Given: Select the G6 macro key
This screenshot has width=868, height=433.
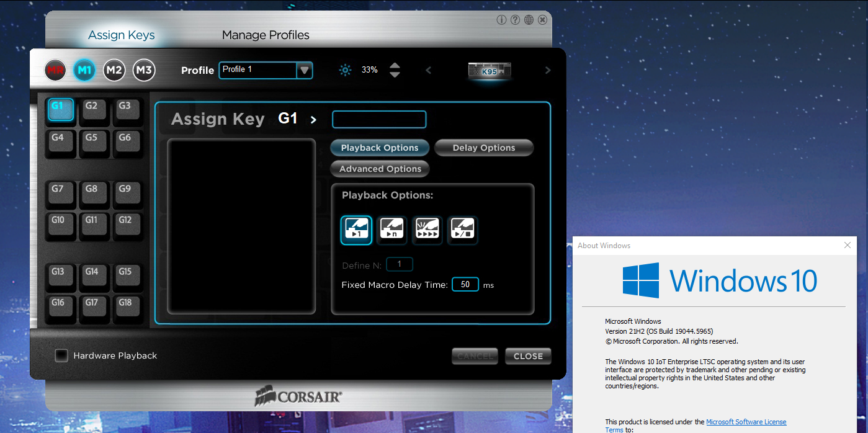Looking at the screenshot, I should 127,141.
